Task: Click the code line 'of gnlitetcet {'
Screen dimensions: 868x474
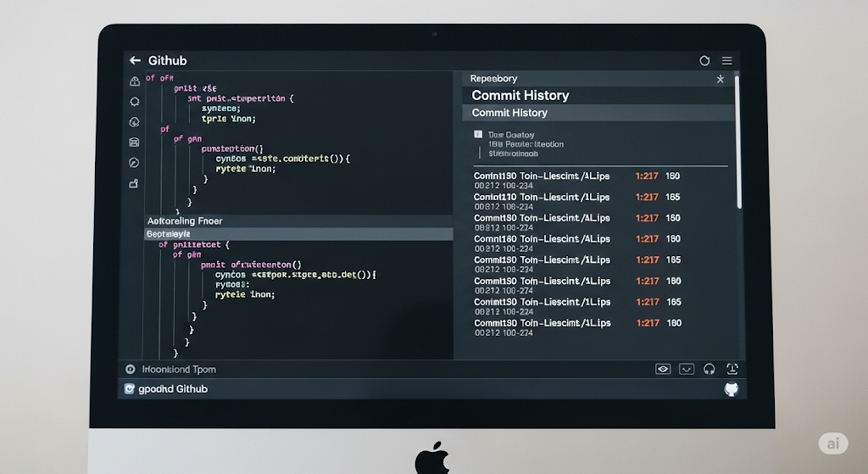Action: click(x=194, y=244)
